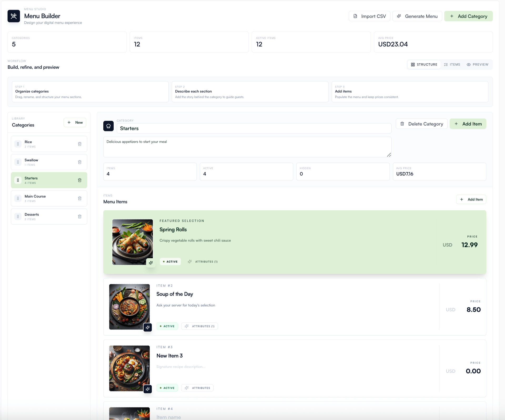Expand Attributes on Soup of the Day
Screen dimensions: 505x420
[199, 326]
